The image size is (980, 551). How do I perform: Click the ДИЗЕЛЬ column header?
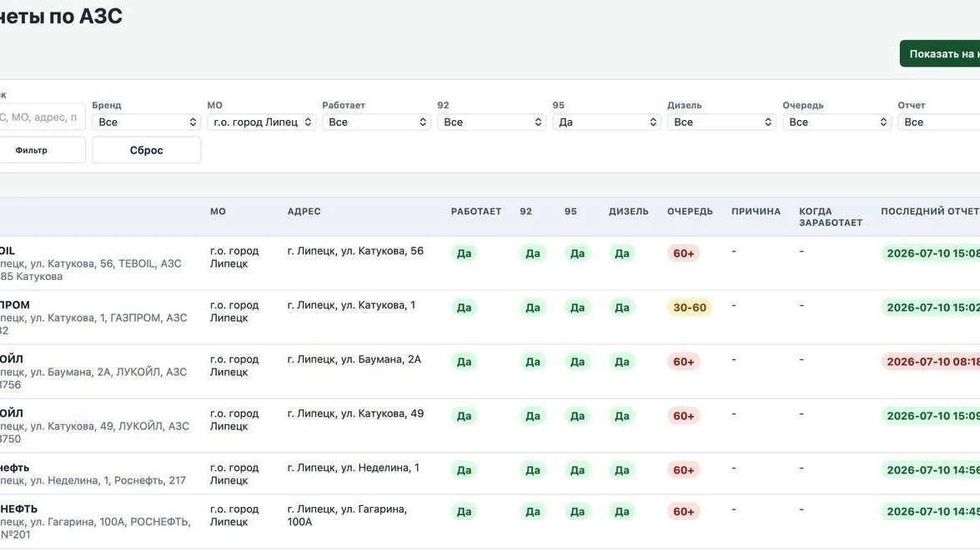pos(629,211)
